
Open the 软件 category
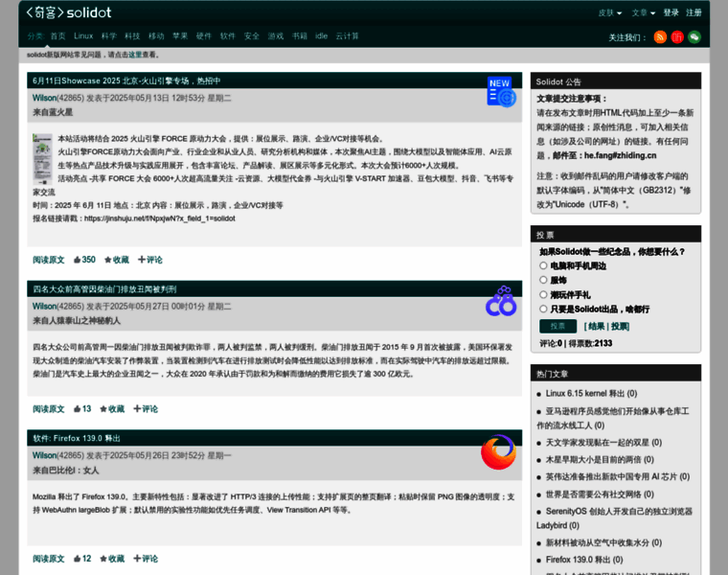pyautogui.click(x=228, y=35)
